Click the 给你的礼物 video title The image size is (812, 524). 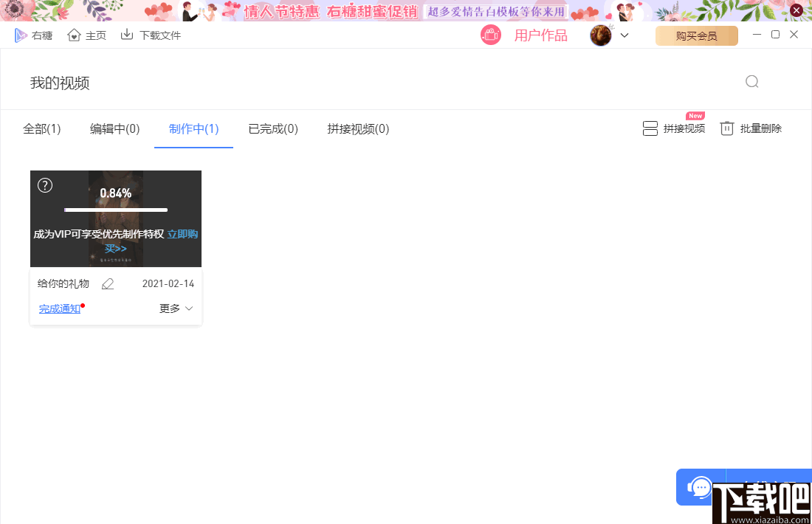click(63, 283)
